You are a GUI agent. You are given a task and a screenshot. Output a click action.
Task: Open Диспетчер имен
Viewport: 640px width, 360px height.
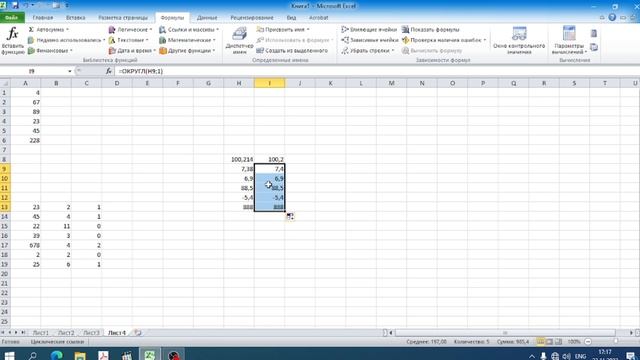pos(239,41)
